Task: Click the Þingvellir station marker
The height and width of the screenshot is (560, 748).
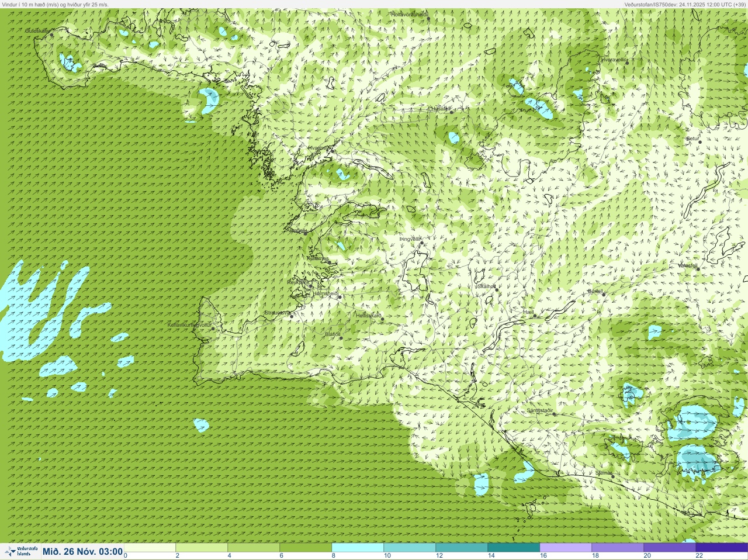Action: point(421,243)
